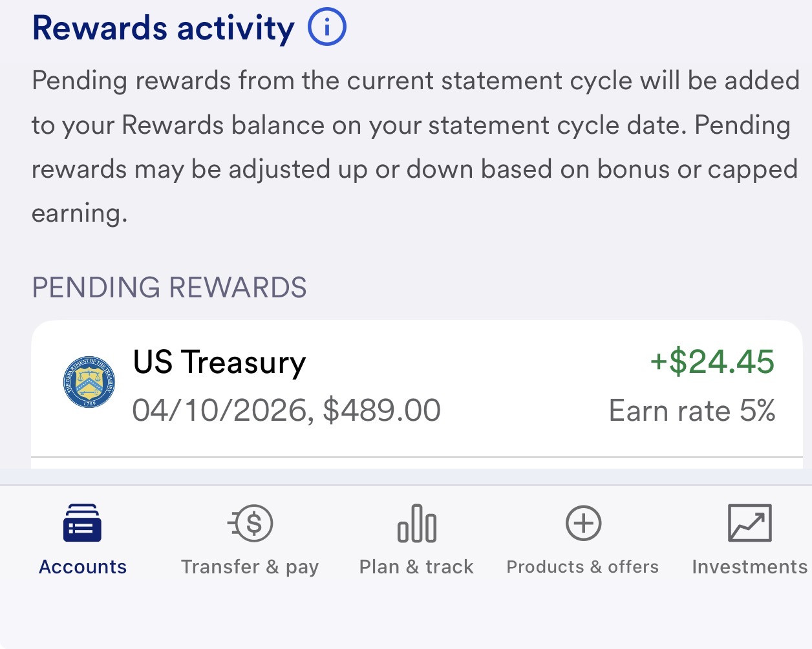Open the Investments tab label
The height and width of the screenshot is (649, 812).
(x=749, y=567)
